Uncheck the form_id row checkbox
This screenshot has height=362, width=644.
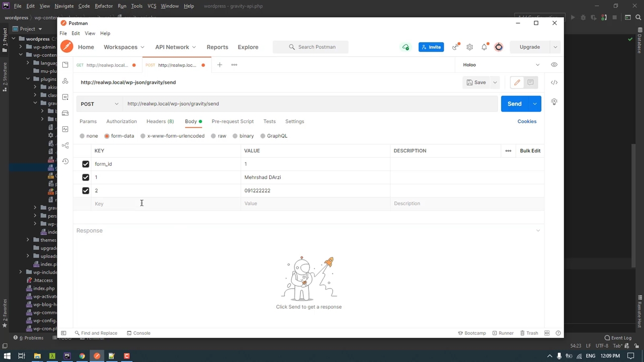coord(86,164)
